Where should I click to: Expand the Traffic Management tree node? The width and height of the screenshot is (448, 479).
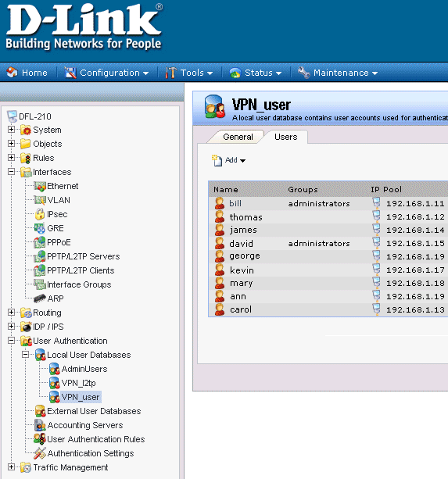[11, 466]
